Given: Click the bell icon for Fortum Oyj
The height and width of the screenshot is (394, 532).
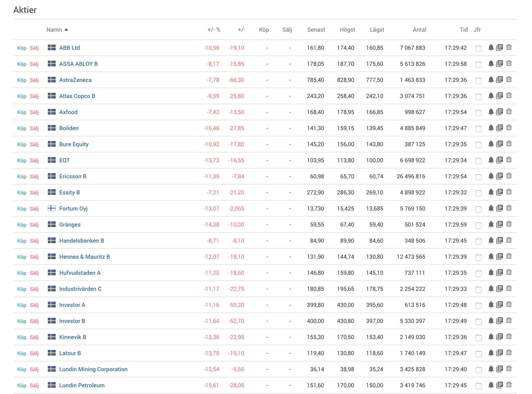Looking at the screenshot, I should 491,208.
